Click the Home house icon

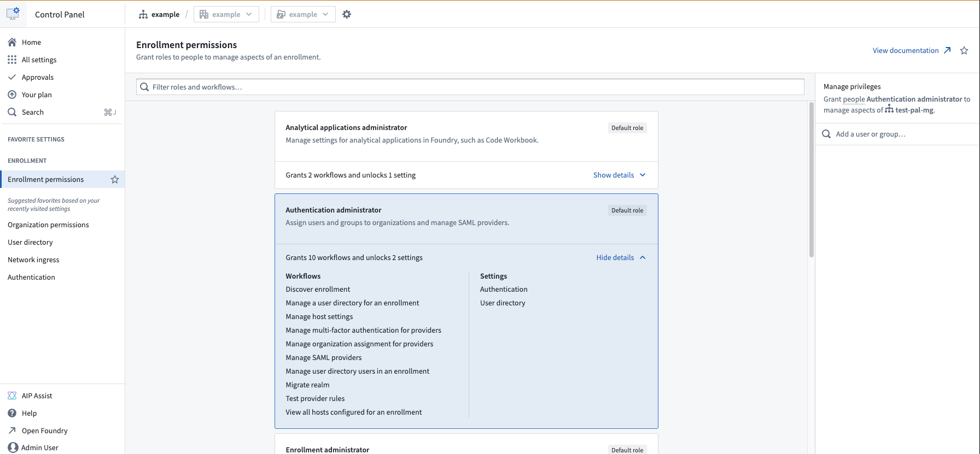pos(12,42)
